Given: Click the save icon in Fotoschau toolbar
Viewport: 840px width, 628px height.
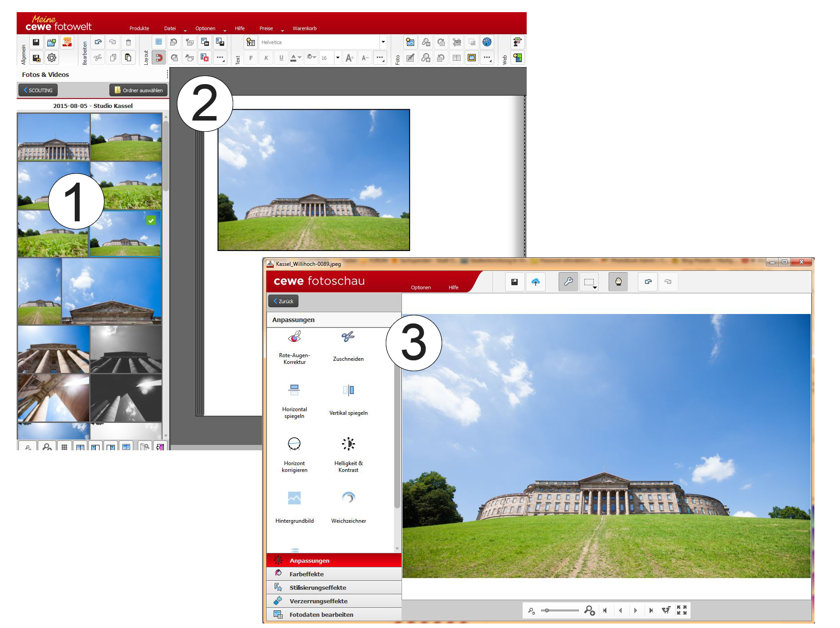Looking at the screenshot, I should [515, 282].
